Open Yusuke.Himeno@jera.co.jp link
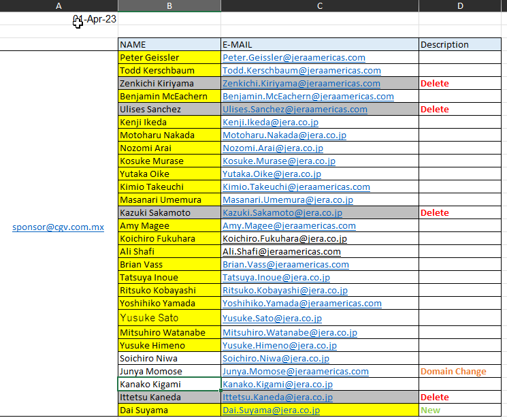507x420 pixels. [x=280, y=345]
